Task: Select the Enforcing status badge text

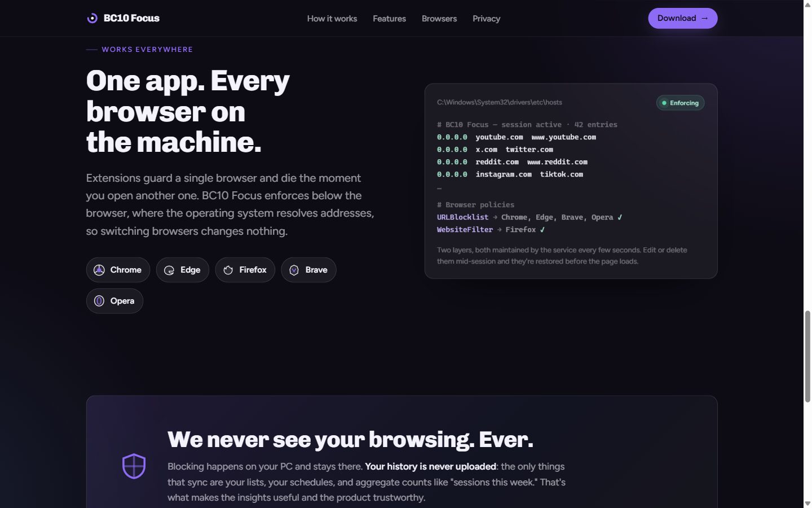Action: pos(684,103)
